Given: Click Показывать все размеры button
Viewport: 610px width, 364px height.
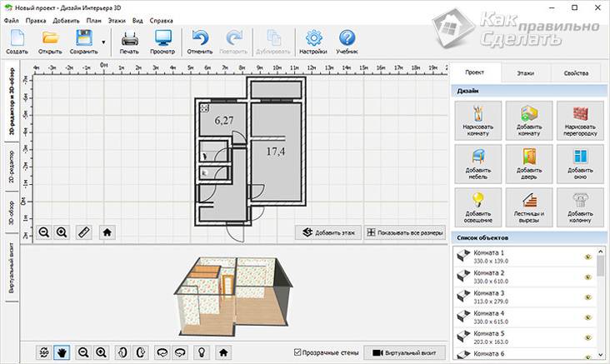Looking at the screenshot, I should 405,232.
